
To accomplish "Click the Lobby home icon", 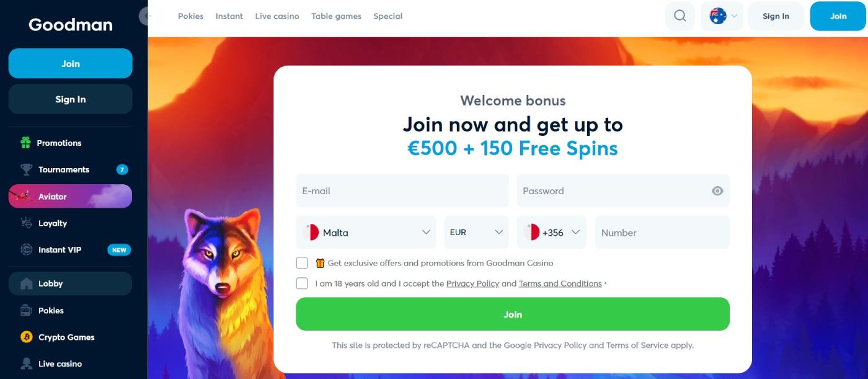I will pyautogui.click(x=26, y=283).
